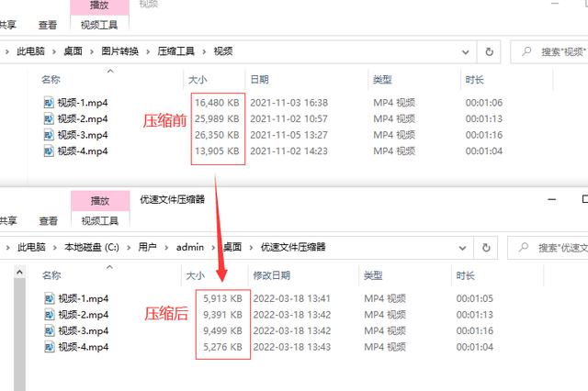Sort by 时长 column in lower window
Image resolution: width=588 pixels, height=391 pixels.
[x=466, y=275]
